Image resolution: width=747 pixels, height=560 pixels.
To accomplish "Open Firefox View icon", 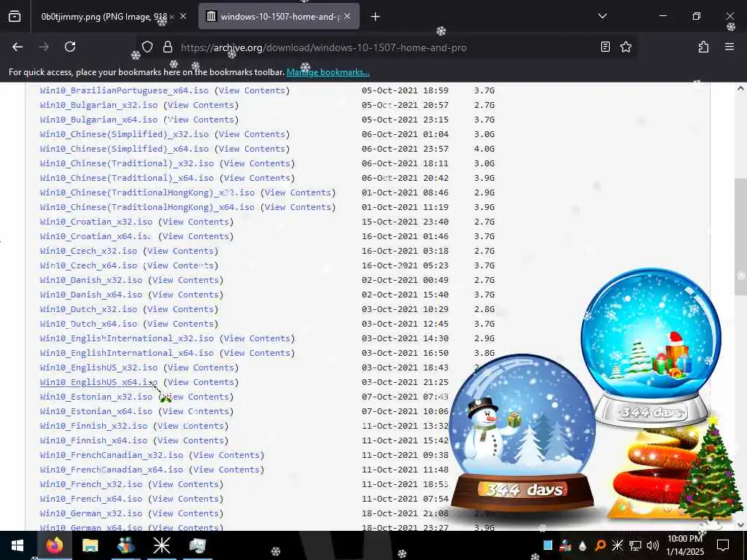I will pos(15,17).
